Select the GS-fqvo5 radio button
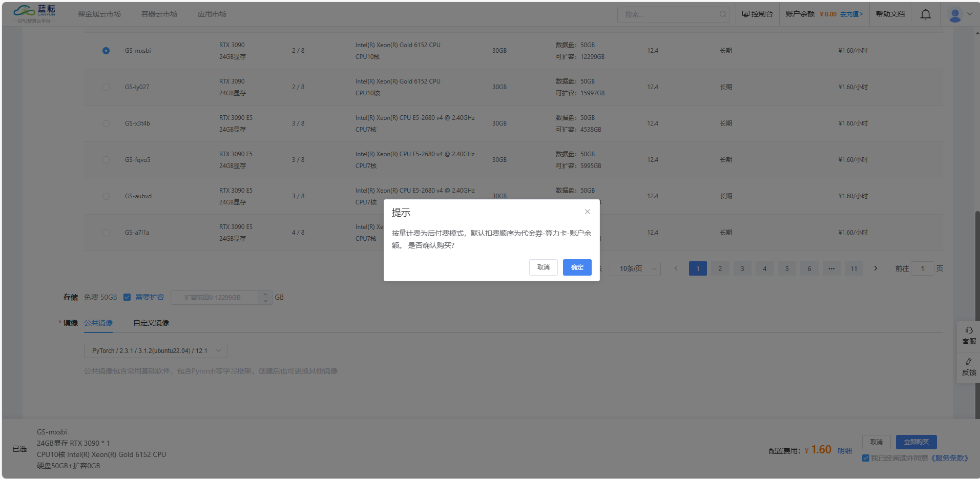The width and height of the screenshot is (980, 479). tap(106, 160)
